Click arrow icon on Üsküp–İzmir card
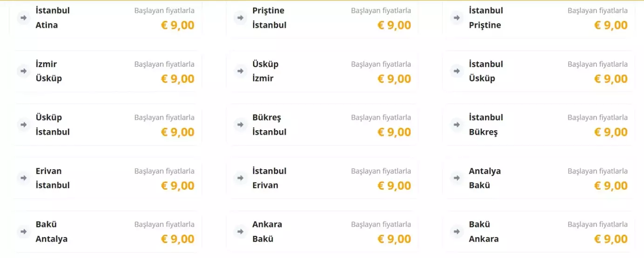 pyautogui.click(x=240, y=71)
